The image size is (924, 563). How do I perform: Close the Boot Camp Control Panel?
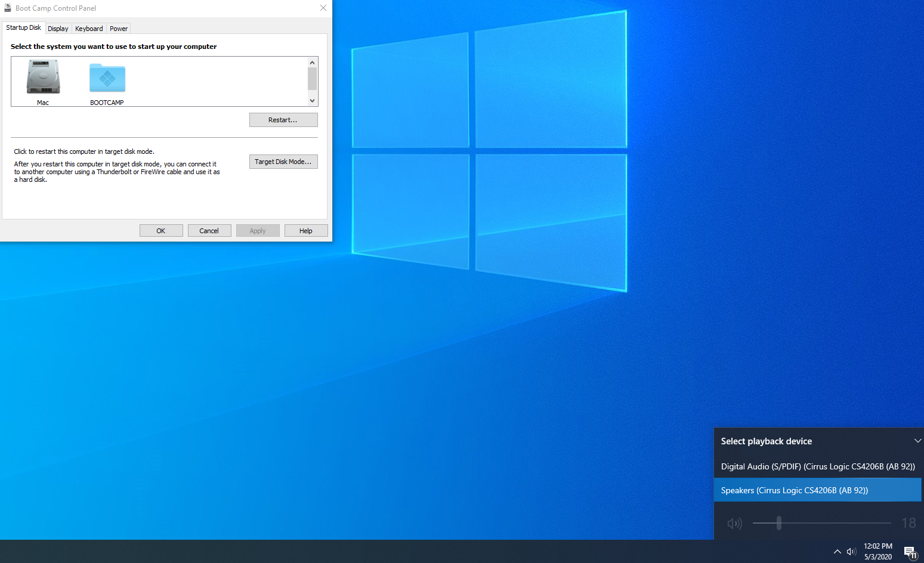coord(323,8)
